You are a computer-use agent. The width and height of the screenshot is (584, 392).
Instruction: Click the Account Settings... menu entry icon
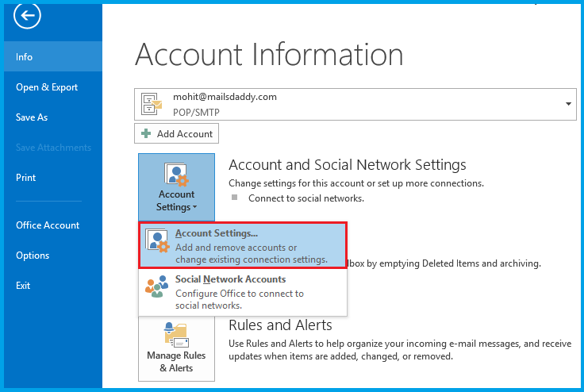(x=158, y=240)
